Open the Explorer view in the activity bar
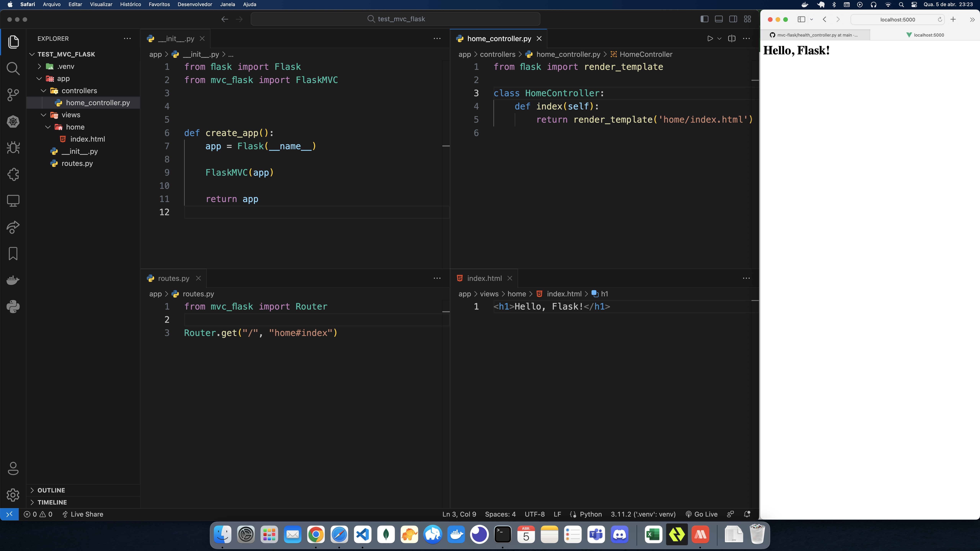Viewport: 980px width, 551px height. coord(13,42)
